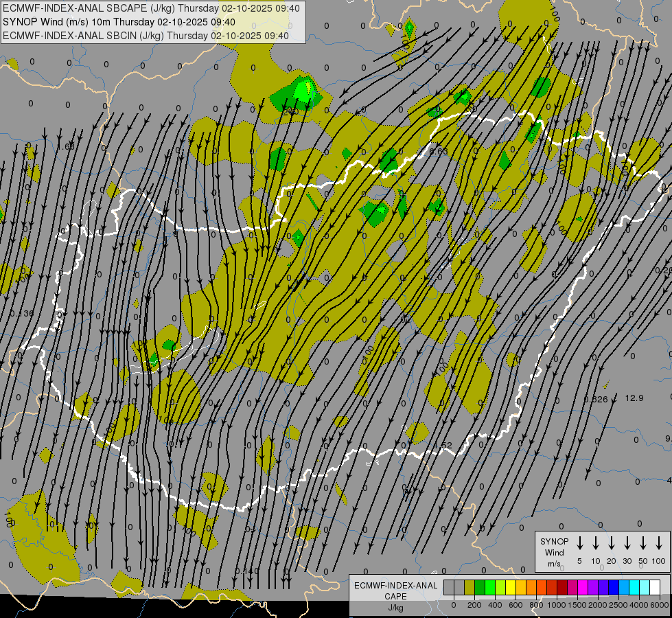Click the 5 m/s wind arrow in legend

tap(580, 543)
